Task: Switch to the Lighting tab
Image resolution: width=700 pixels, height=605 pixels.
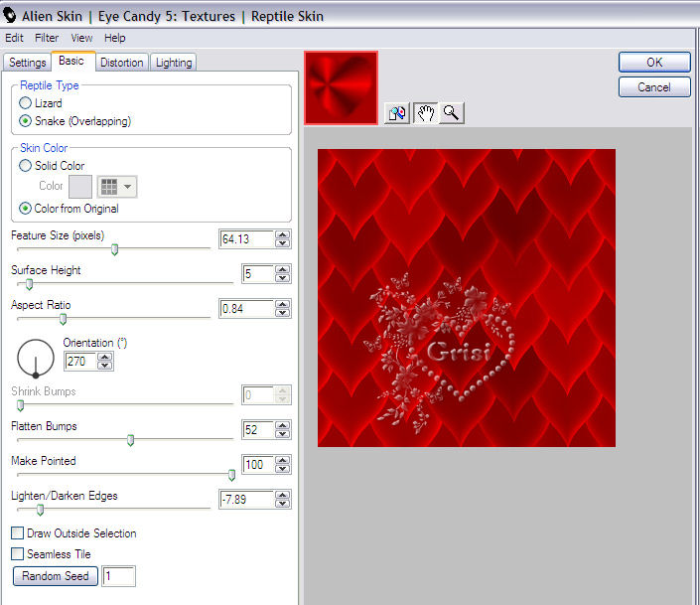Action: (x=174, y=63)
